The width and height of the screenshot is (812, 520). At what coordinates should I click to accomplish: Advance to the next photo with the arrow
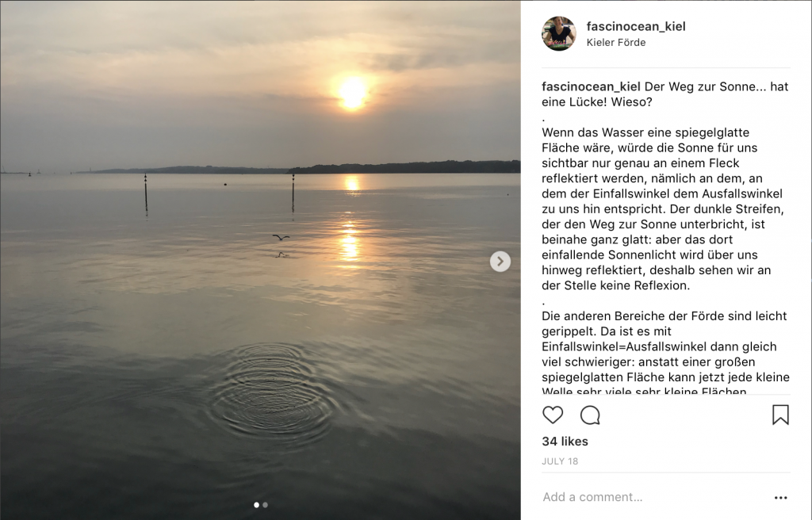[500, 262]
